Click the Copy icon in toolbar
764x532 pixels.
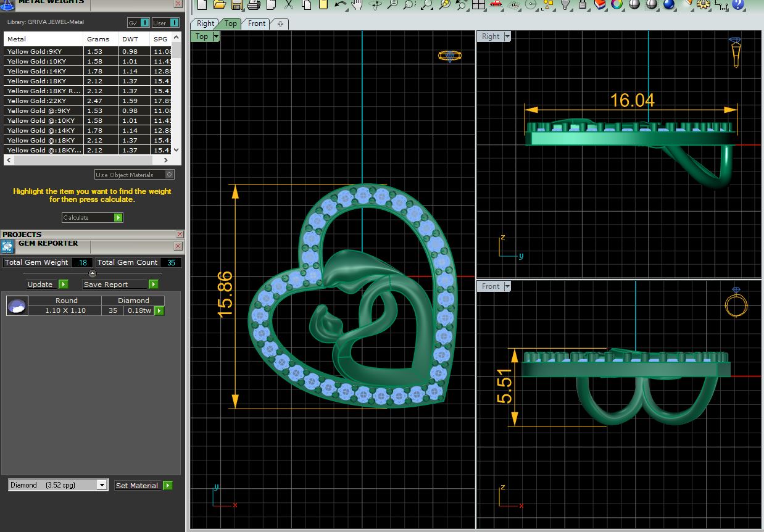(307, 4)
